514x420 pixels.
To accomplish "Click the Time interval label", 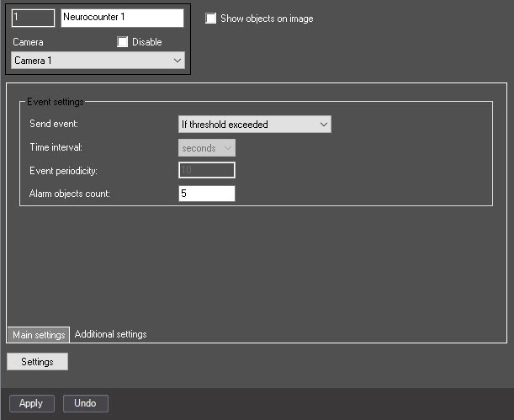I will point(56,148).
